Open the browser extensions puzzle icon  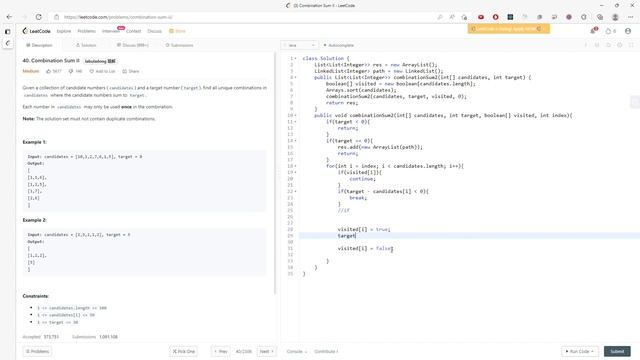(584, 17)
